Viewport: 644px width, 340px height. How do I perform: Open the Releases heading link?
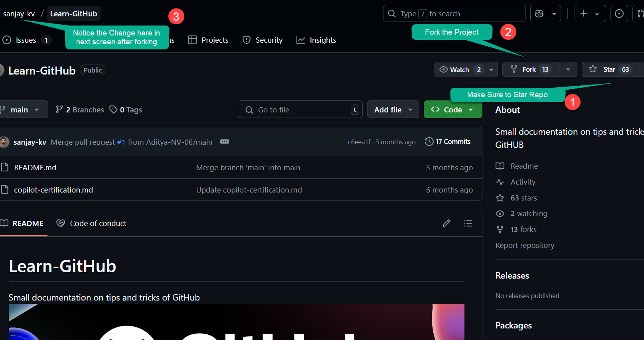pyautogui.click(x=512, y=276)
